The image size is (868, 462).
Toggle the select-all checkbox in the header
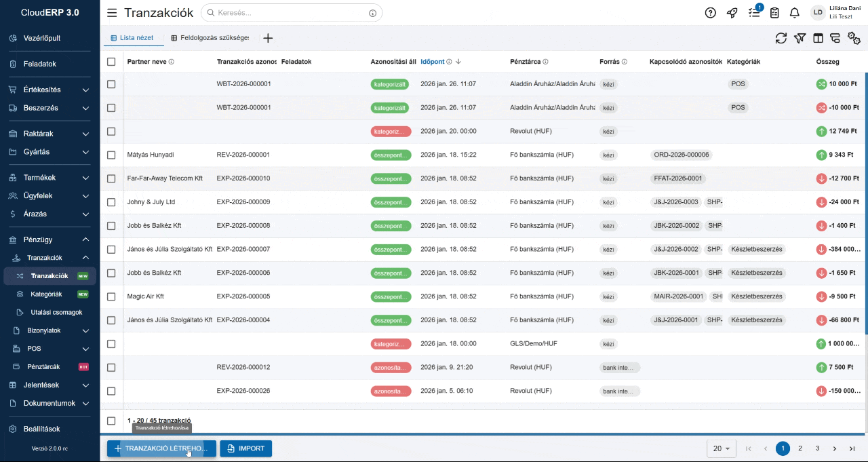pyautogui.click(x=111, y=61)
